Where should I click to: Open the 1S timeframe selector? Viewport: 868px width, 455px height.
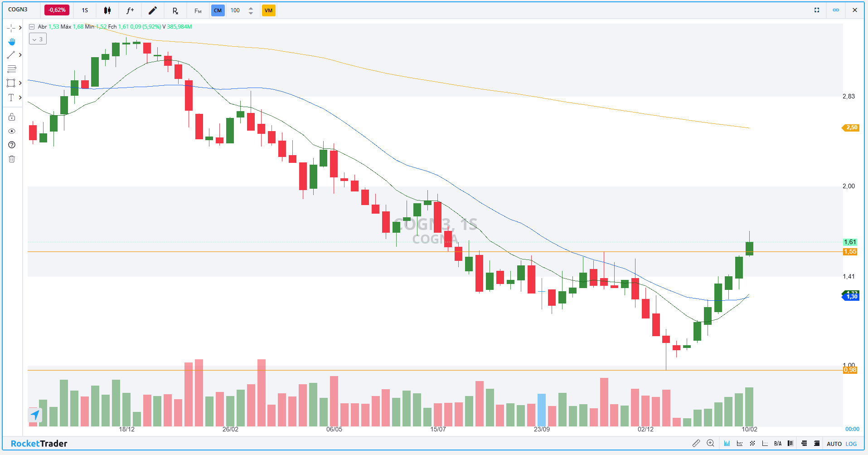point(85,10)
